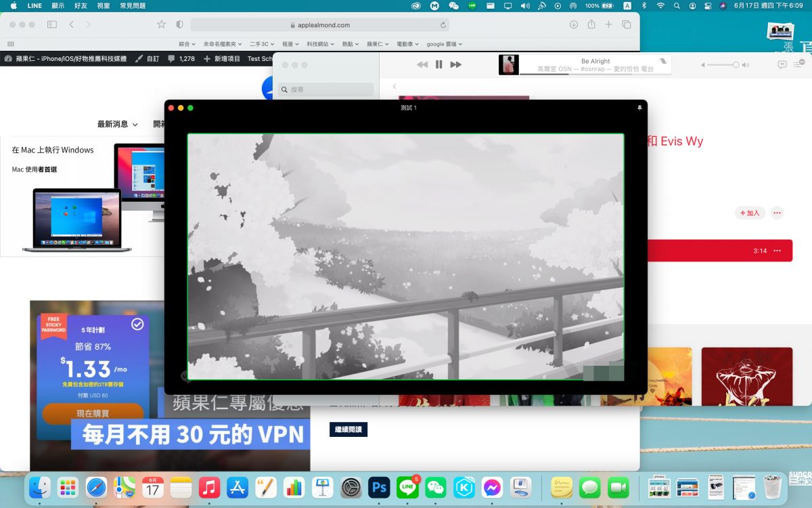The image size is (812, 508).
Task: Open the Safari favorites grid icon
Action: [x=11, y=44]
